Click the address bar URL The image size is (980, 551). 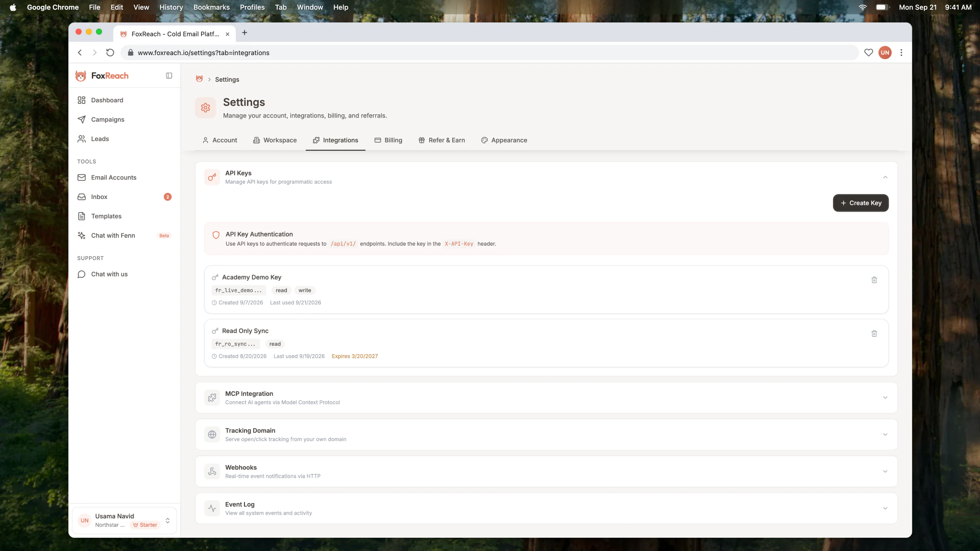click(x=203, y=52)
